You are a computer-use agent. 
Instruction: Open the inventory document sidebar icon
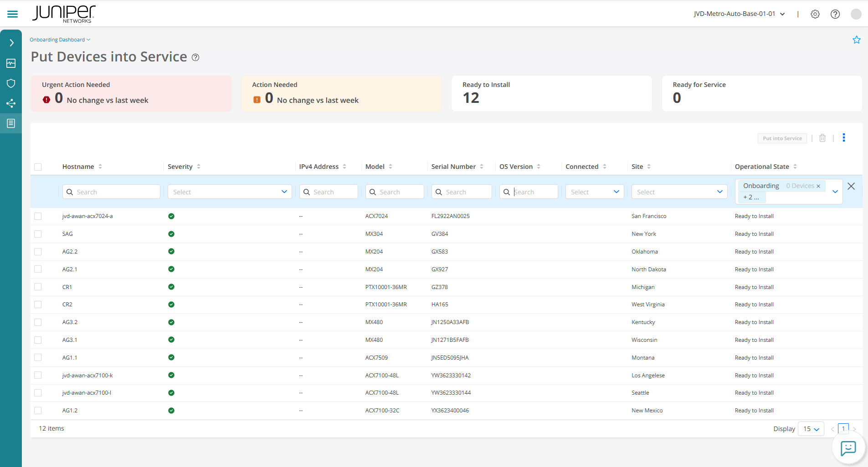point(11,123)
